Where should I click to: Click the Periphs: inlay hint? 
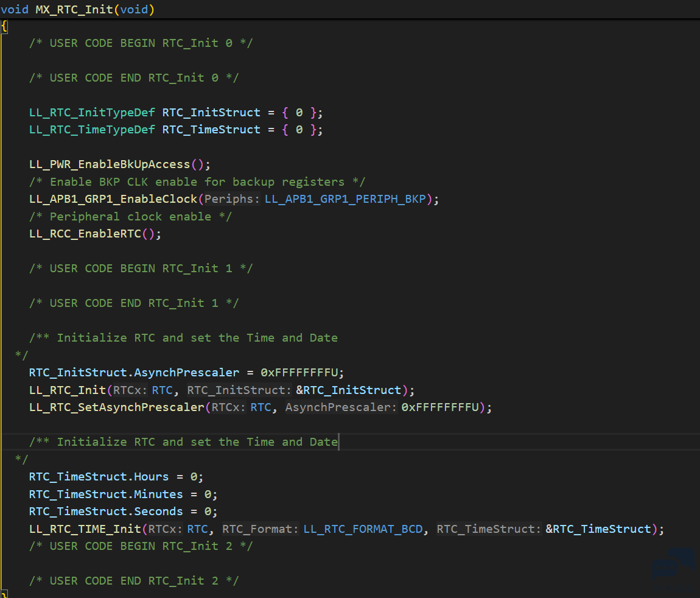click(x=232, y=199)
